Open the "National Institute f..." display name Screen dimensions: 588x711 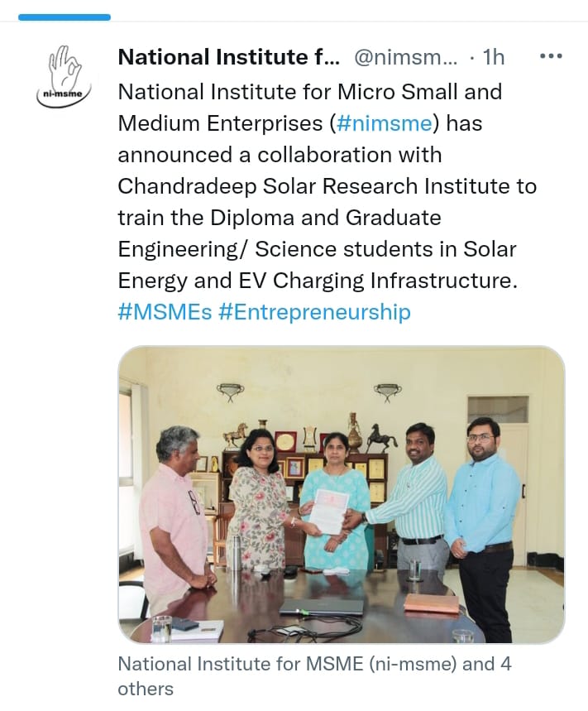(x=229, y=57)
